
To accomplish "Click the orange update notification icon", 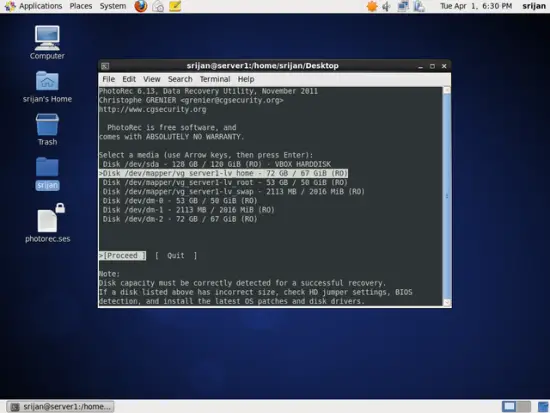I will tap(371, 6).
